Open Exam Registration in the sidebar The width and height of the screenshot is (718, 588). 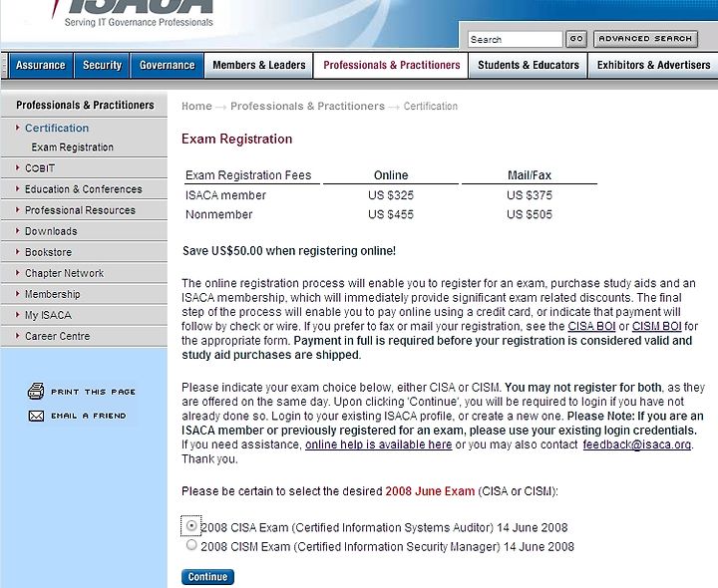(x=73, y=147)
